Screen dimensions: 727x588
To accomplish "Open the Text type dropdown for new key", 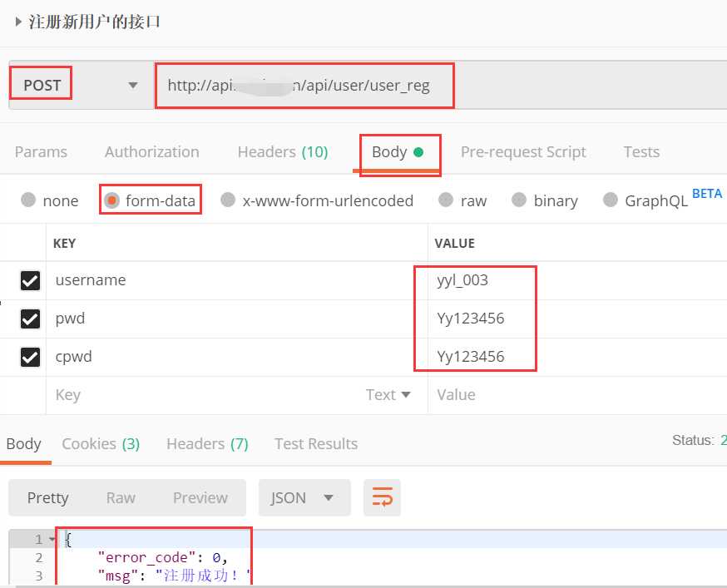I will tap(388, 395).
